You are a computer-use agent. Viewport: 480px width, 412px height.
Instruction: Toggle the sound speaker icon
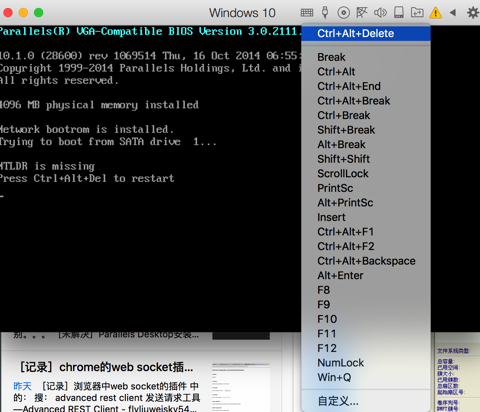pyautogui.click(x=380, y=13)
